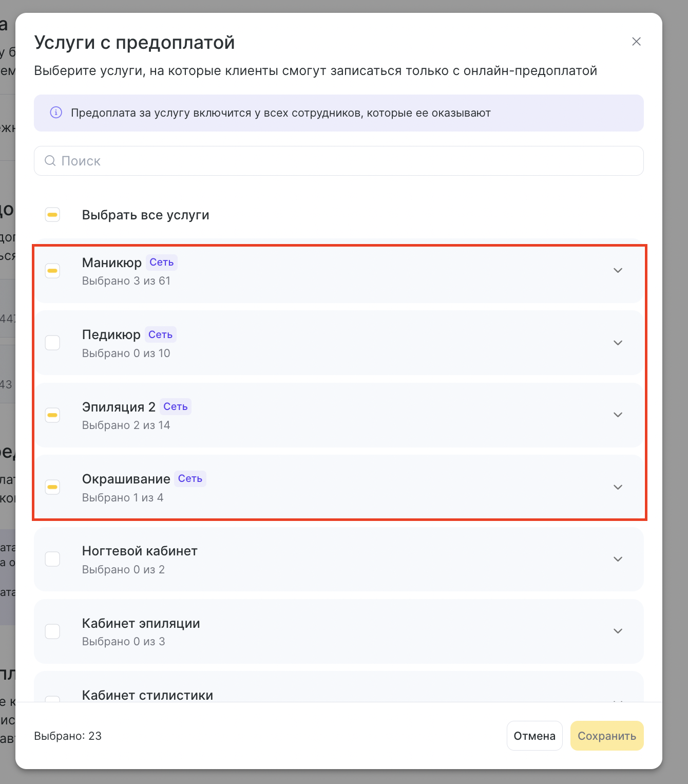The height and width of the screenshot is (784, 688).
Task: Expand the Педикюр services list
Action: coord(618,343)
